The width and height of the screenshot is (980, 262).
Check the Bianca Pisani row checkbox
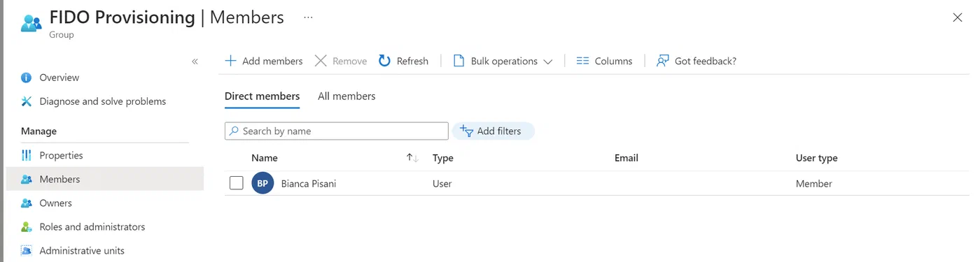[x=237, y=183]
